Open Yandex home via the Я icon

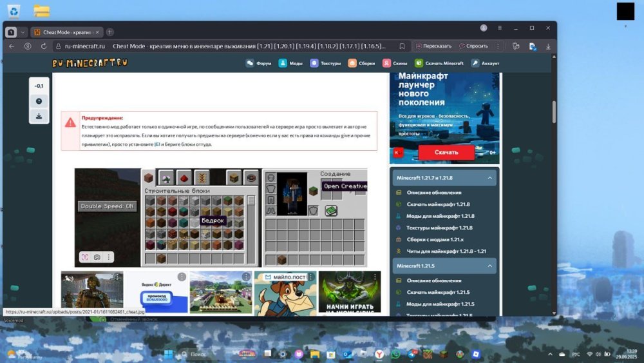click(28, 46)
